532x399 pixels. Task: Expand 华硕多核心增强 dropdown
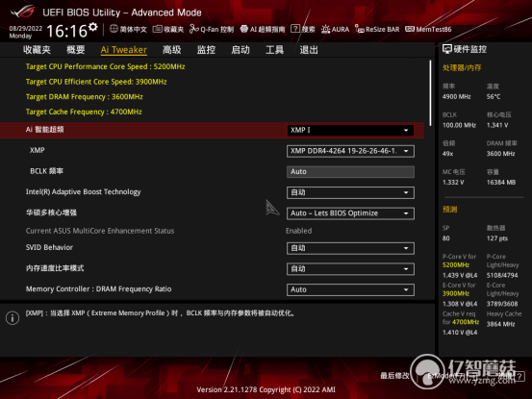[x=350, y=213]
